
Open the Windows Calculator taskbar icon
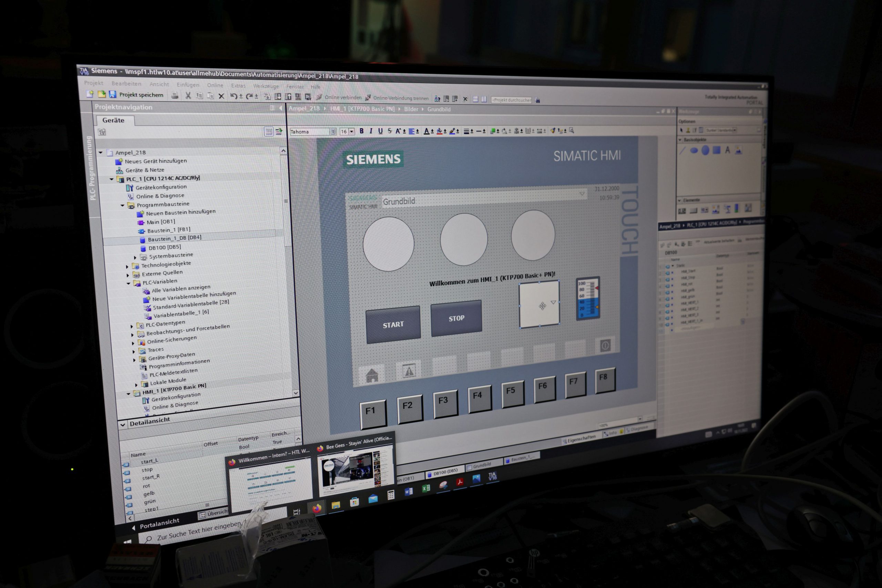[391, 495]
